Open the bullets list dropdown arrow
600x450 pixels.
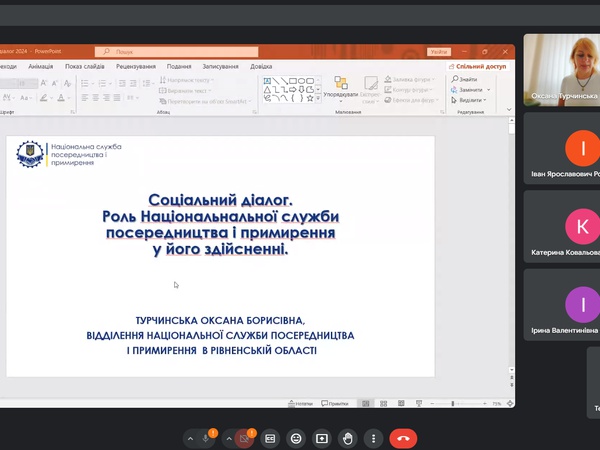coord(93,83)
